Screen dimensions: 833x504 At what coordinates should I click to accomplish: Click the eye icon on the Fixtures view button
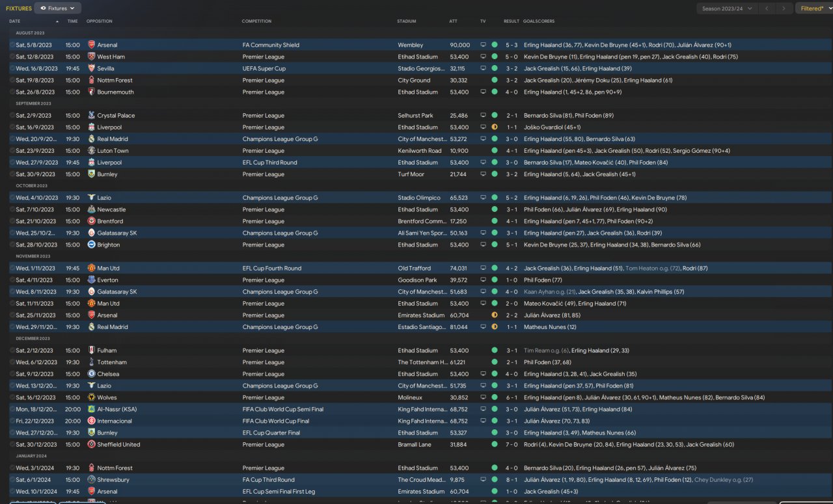43,8
